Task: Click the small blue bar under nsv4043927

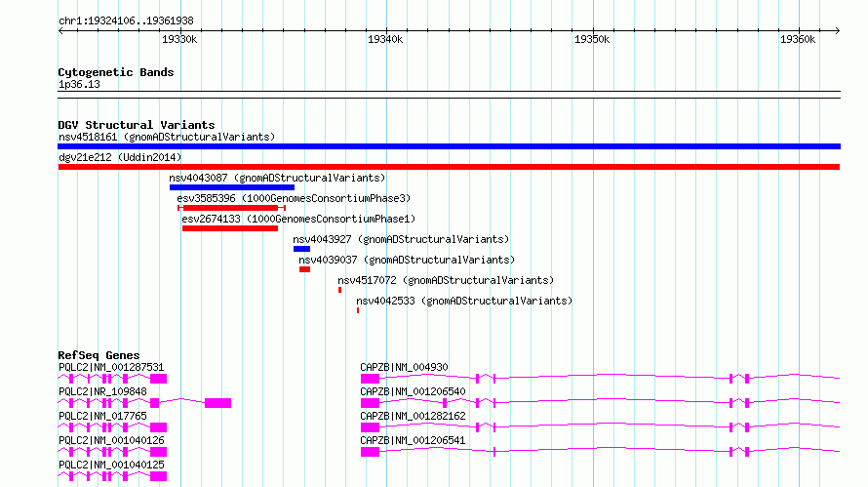Action: [x=301, y=249]
